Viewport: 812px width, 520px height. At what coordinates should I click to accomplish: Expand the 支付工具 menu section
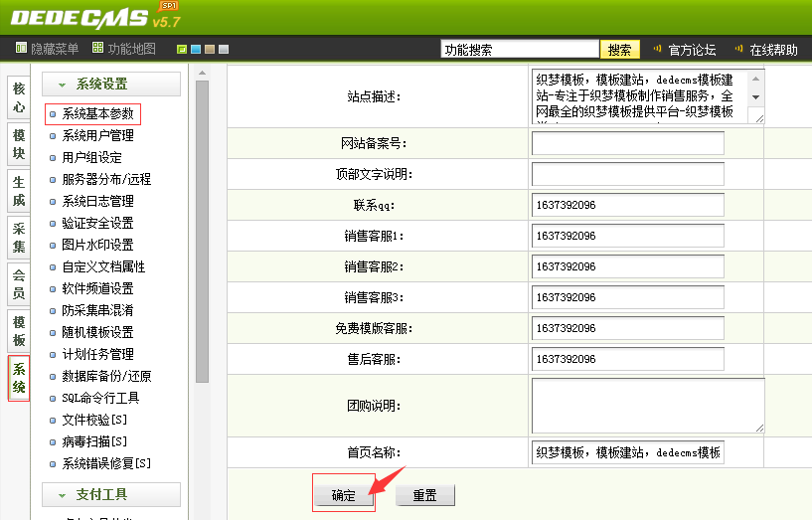111,494
